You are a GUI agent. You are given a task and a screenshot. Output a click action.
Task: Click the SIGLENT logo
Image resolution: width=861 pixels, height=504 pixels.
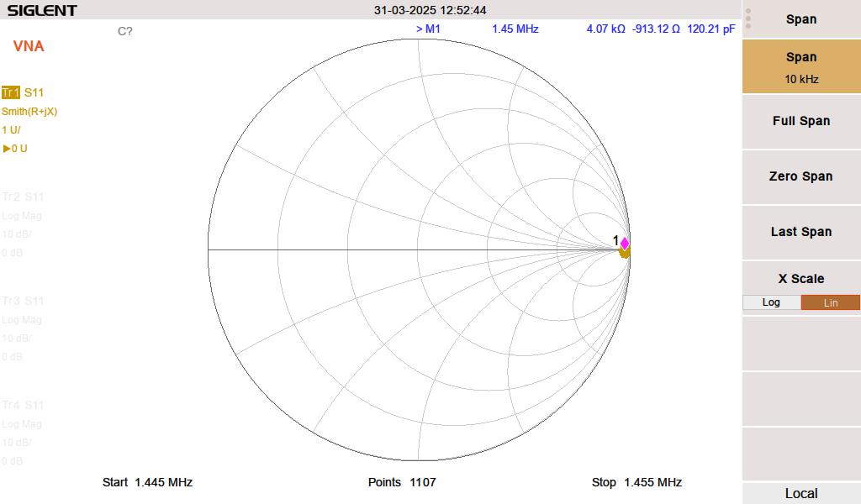click(x=42, y=10)
